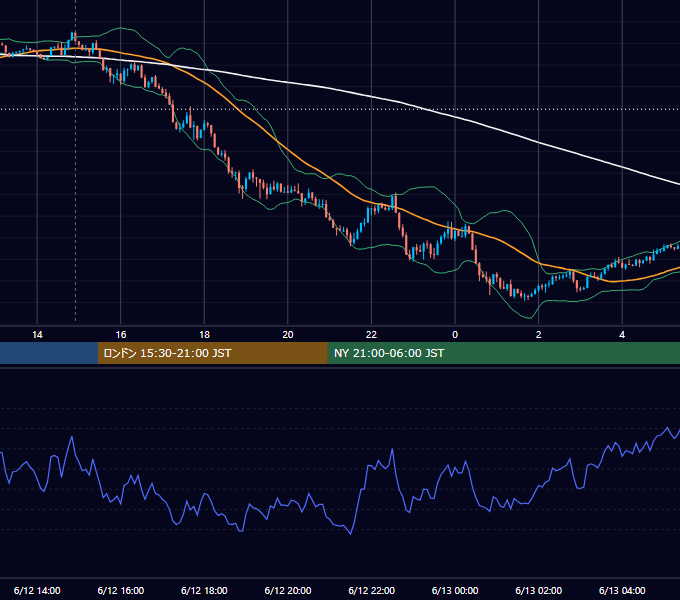Click the 6/12 14:00 date label
The width and height of the screenshot is (680, 600).
37,590
